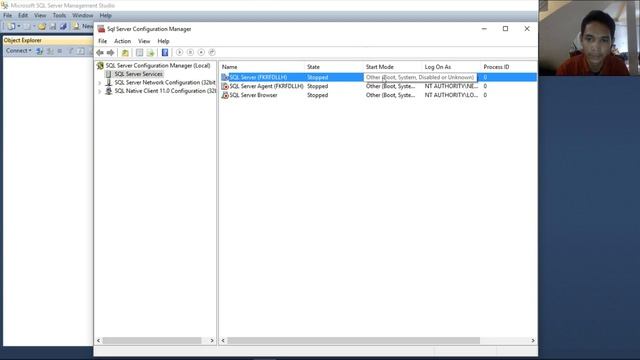Open Edit menu in Management Studio
Image resolution: width=640 pixels, height=360 pixels.
(23, 16)
